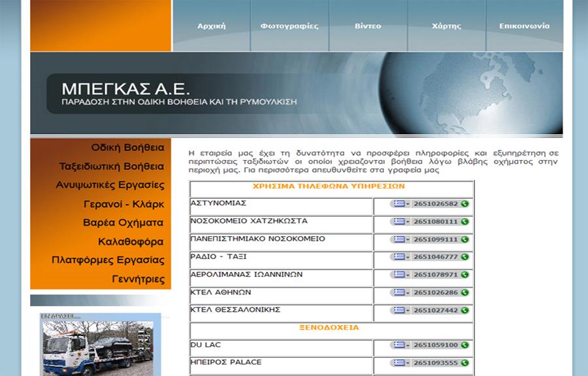Open Ανυψωτικές Εργασίες sidebar link
588x376 pixels.
[110, 185]
